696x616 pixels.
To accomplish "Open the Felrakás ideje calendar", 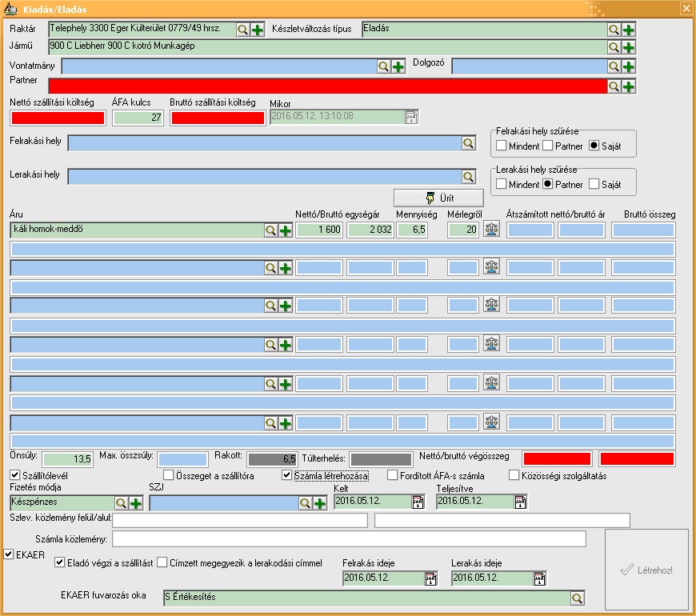I will coord(430,578).
